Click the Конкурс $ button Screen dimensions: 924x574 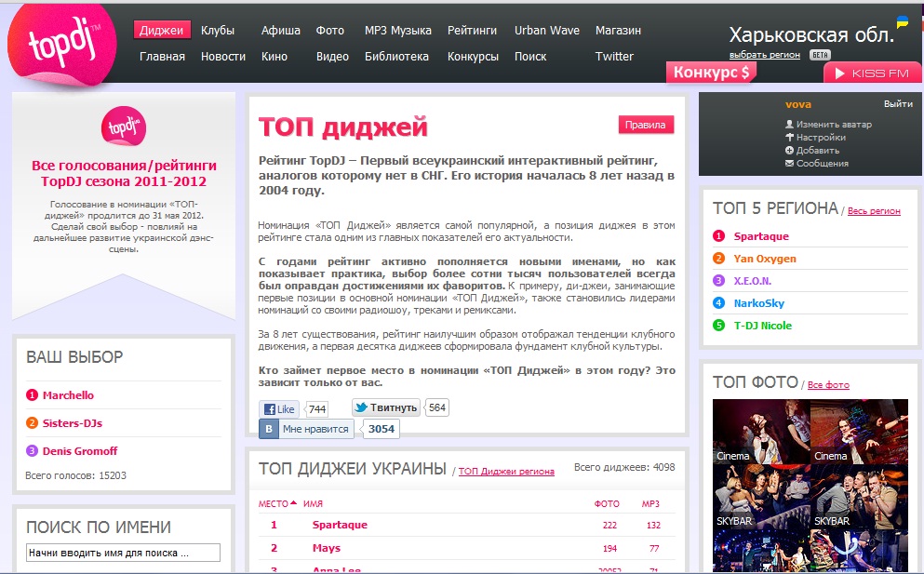click(711, 73)
